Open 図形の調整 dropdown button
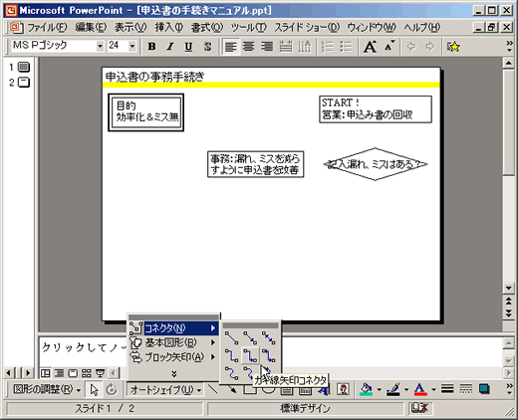The height and width of the screenshot is (420, 518). click(47, 389)
